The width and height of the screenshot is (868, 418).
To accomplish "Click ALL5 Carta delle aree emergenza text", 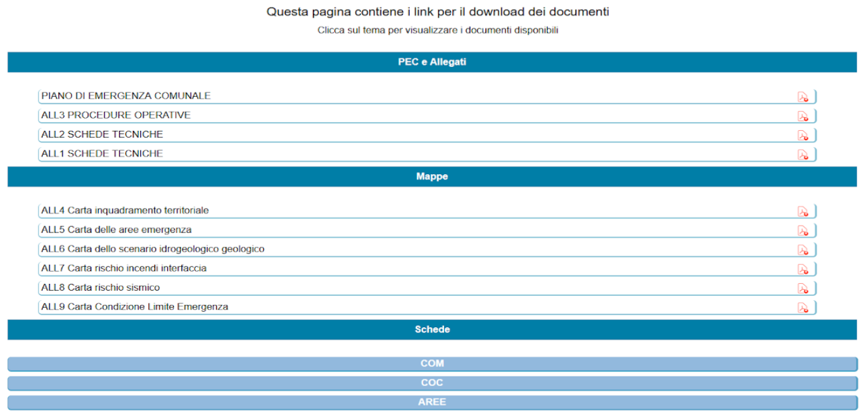I will point(116,230).
